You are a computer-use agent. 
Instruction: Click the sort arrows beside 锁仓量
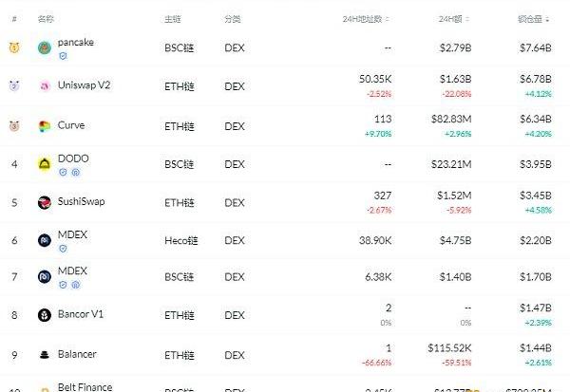pyautogui.click(x=549, y=19)
